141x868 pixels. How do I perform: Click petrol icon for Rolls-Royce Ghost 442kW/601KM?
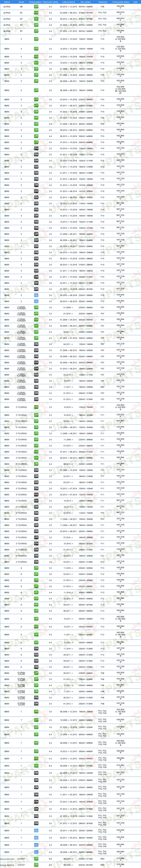tap(36, 865)
